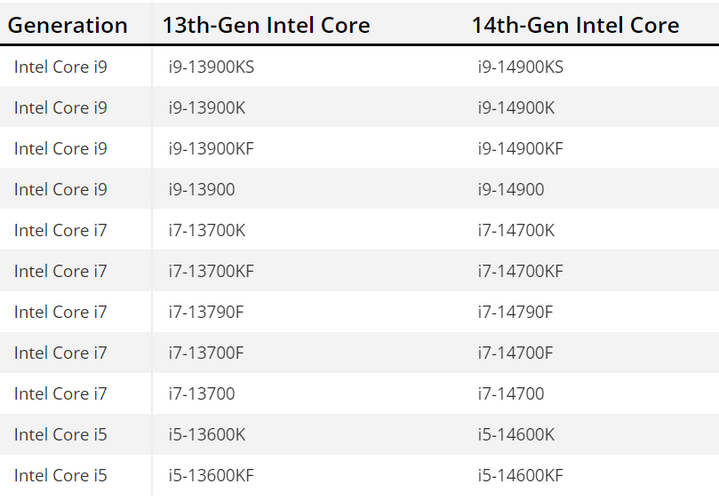
Task: Select the i5-14600KF cell
Action: (x=521, y=476)
